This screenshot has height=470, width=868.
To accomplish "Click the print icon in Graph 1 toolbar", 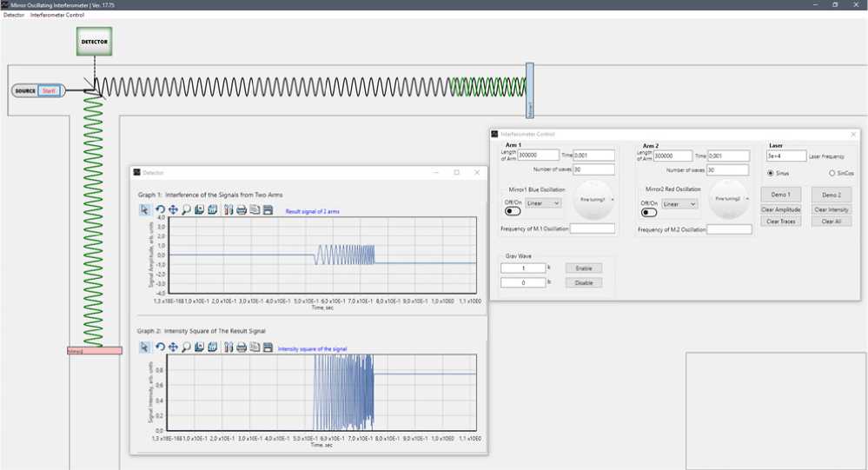I will 241,209.
